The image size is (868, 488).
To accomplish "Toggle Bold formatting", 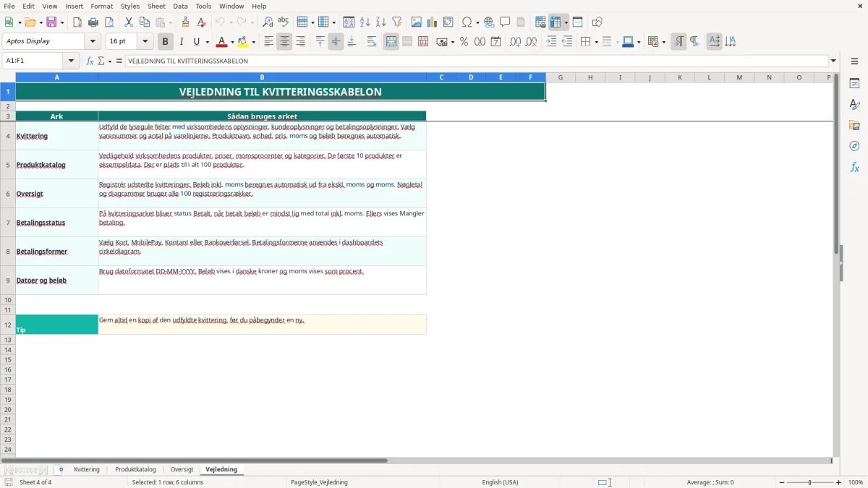I will pyautogui.click(x=165, y=42).
